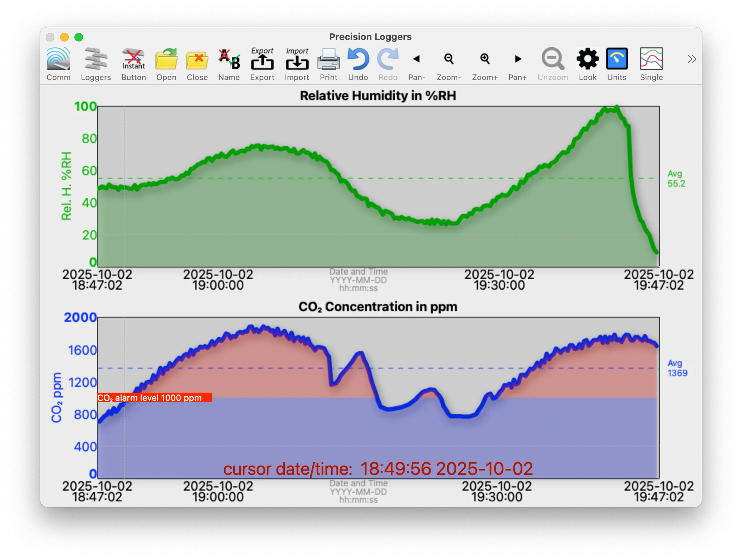This screenshot has width=742, height=560.
Task: Expand the overflow toolbar chevron
Action: 692,59
